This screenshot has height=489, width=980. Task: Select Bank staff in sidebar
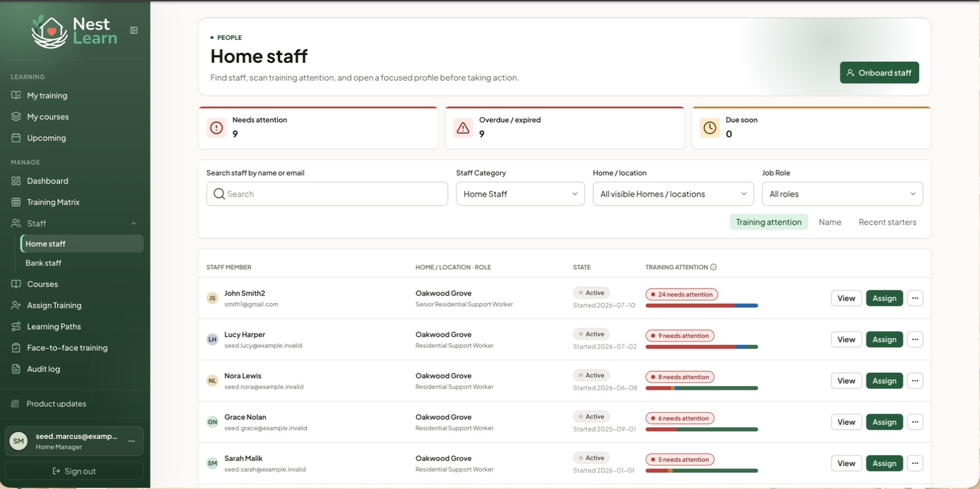click(x=82, y=263)
